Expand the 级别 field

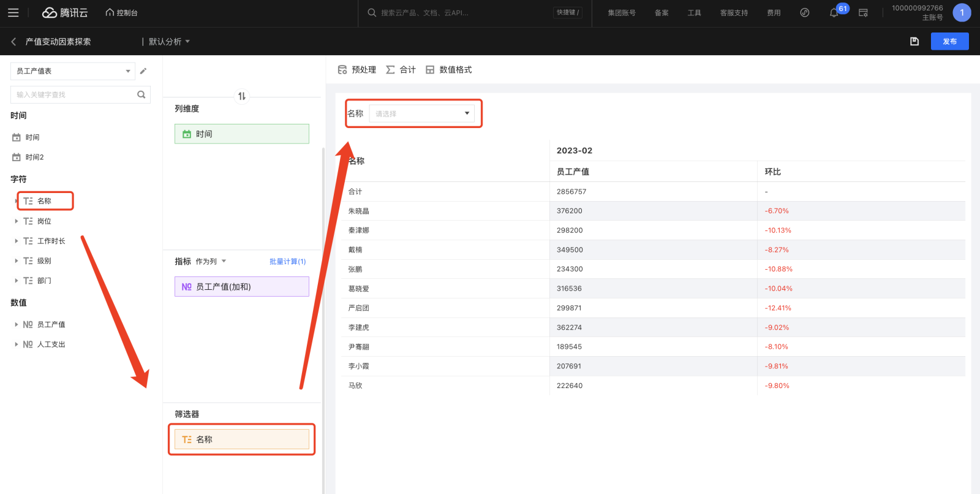pos(17,261)
